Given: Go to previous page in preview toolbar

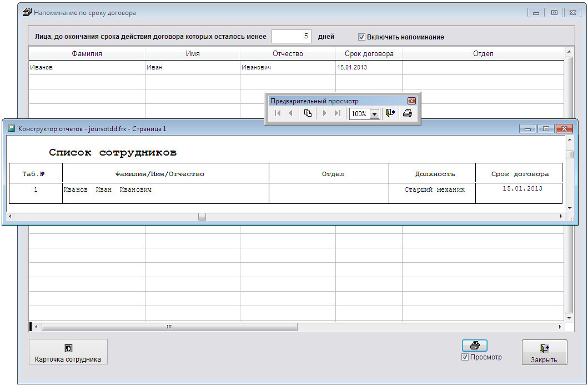Looking at the screenshot, I should tap(290, 113).
